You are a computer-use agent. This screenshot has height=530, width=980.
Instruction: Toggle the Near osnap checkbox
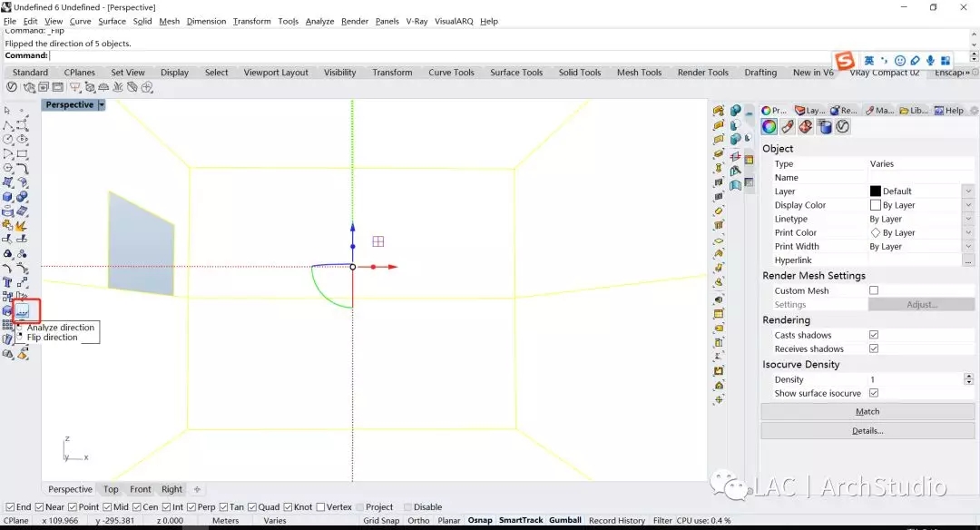39,507
